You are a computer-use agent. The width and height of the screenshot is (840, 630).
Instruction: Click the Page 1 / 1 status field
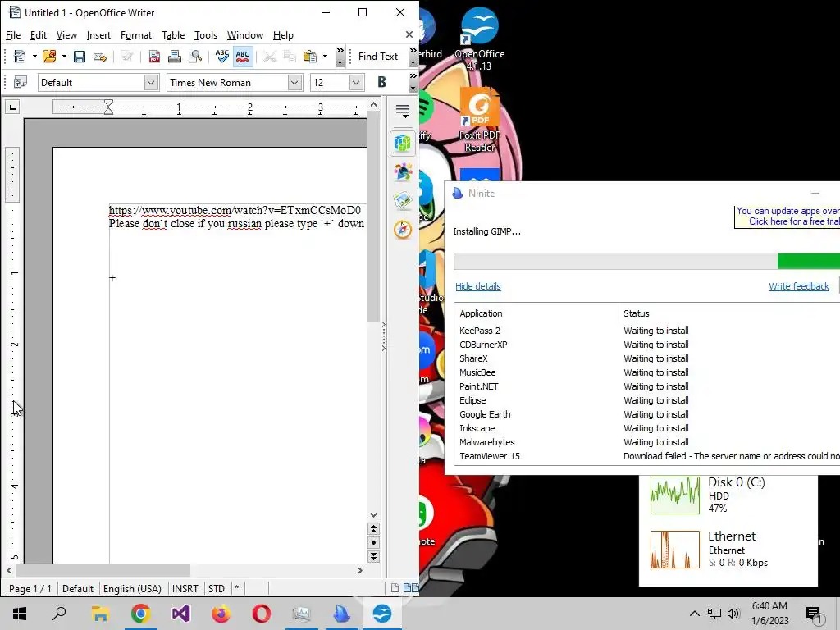click(30, 589)
